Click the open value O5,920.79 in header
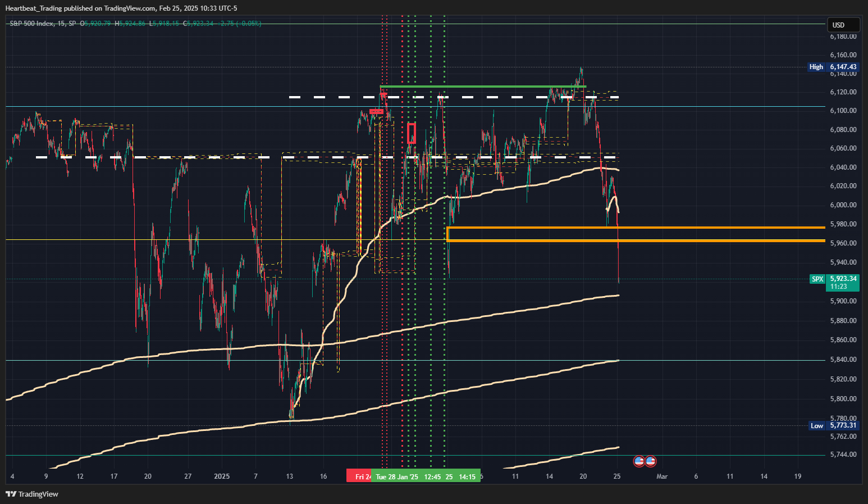Screen dimensions: 868x504 95,24
